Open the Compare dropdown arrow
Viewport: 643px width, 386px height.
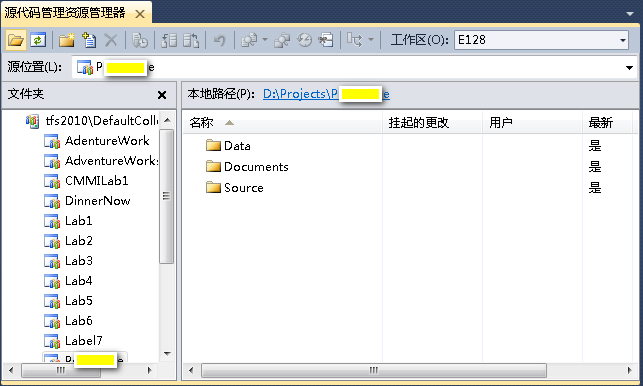[x=264, y=40]
